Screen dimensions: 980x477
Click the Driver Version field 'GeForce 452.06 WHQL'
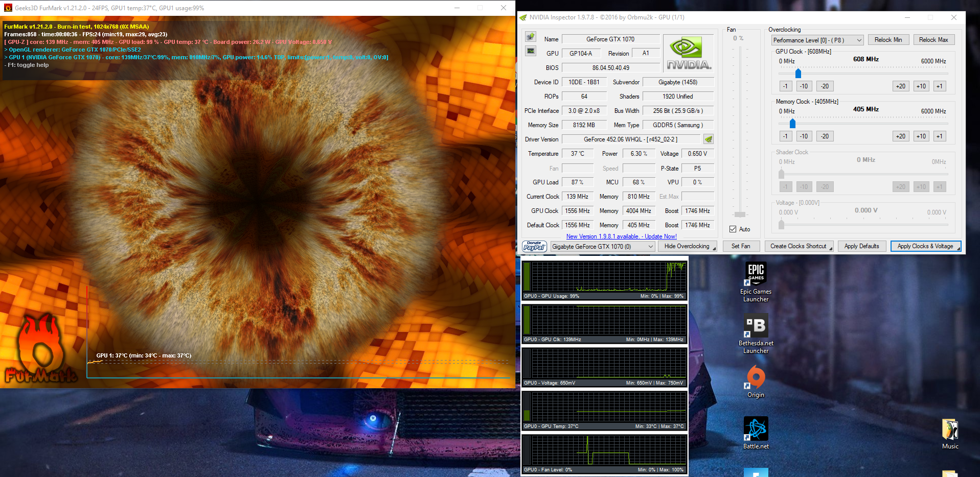point(631,139)
